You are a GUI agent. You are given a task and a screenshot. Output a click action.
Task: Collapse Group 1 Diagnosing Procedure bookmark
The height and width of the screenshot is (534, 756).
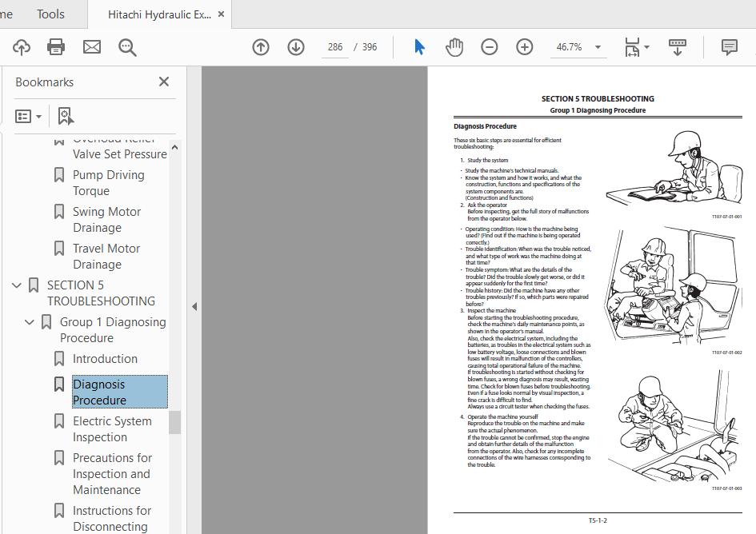click(30, 322)
